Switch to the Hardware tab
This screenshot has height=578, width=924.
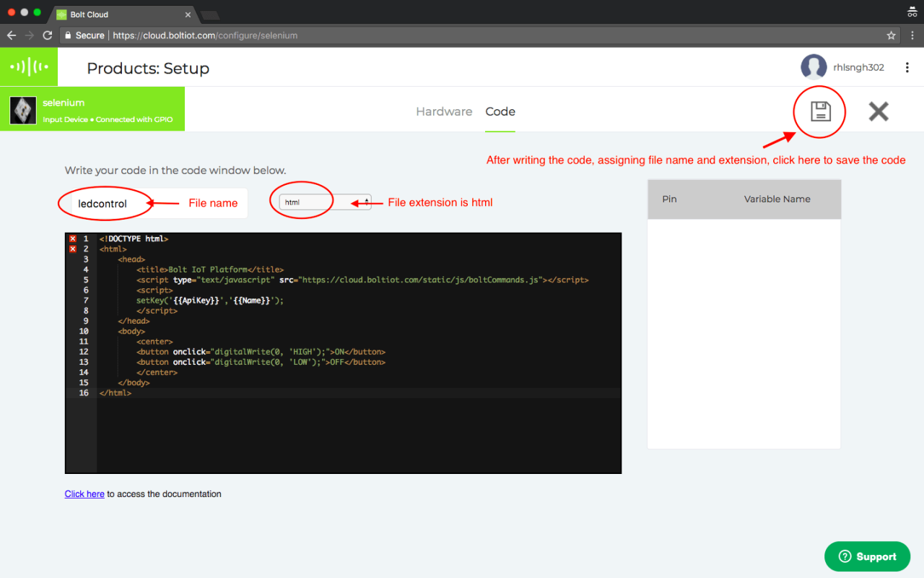coord(444,111)
